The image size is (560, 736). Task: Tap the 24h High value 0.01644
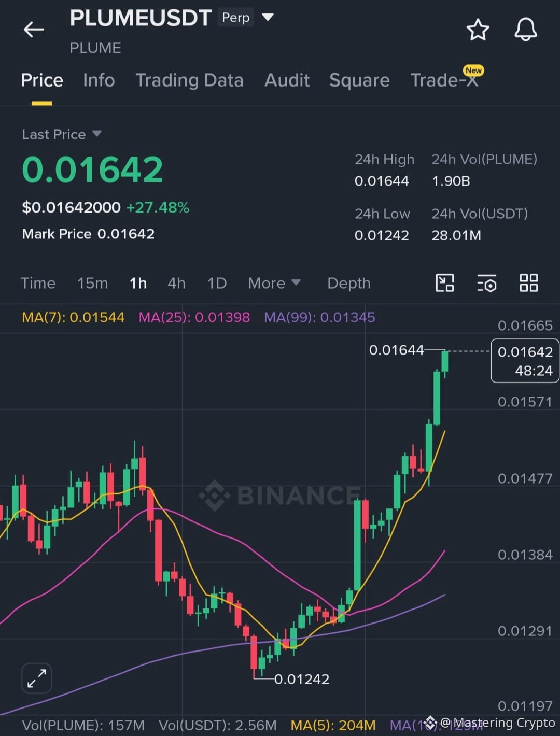[x=382, y=181]
